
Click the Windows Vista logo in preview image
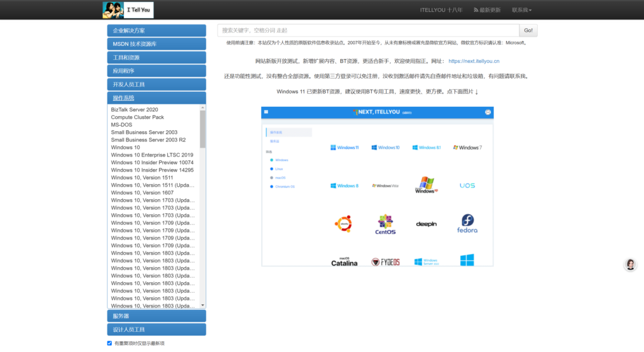coord(386,186)
